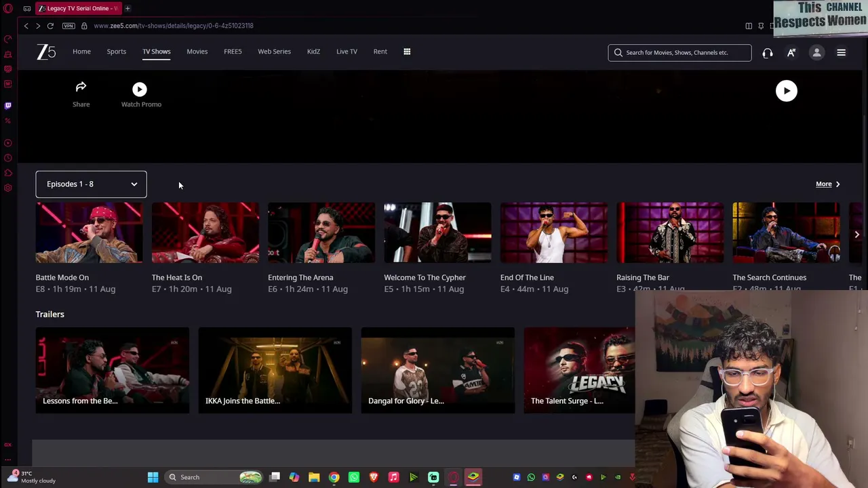Click 'The Heat Is On' episode title
Viewport: 868px width, 488px height.
tap(177, 277)
